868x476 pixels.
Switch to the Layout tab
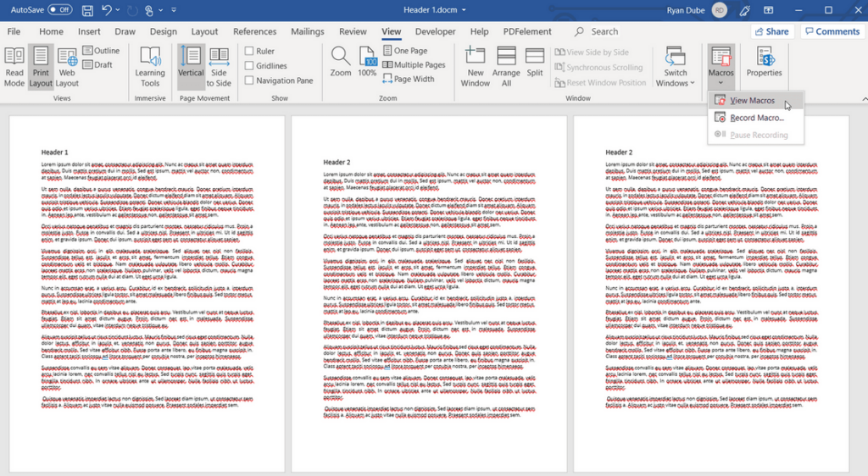pyautogui.click(x=204, y=31)
